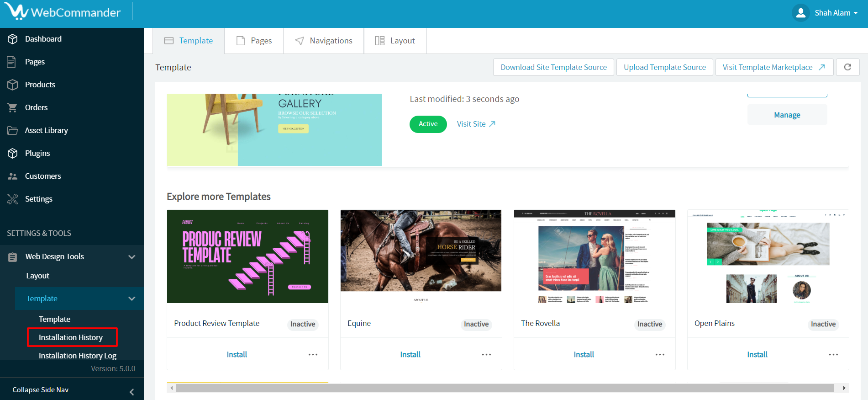Screen dimensions: 868x400
Task: Switch to the Navigations tab
Action: [x=324, y=41]
